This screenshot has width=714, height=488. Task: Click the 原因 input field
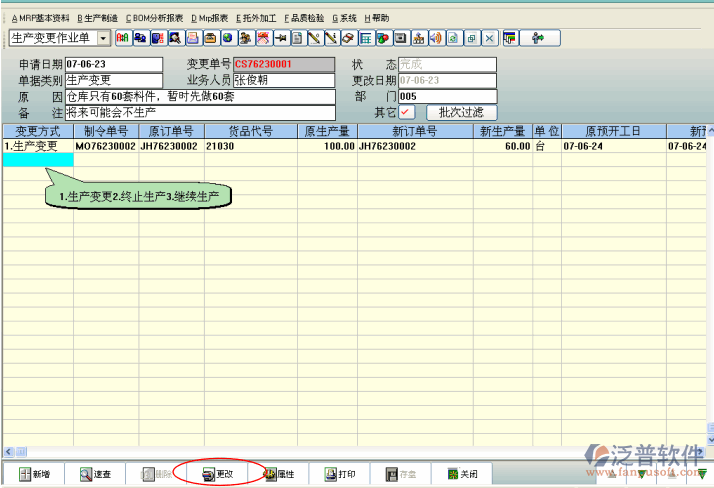click(x=200, y=97)
